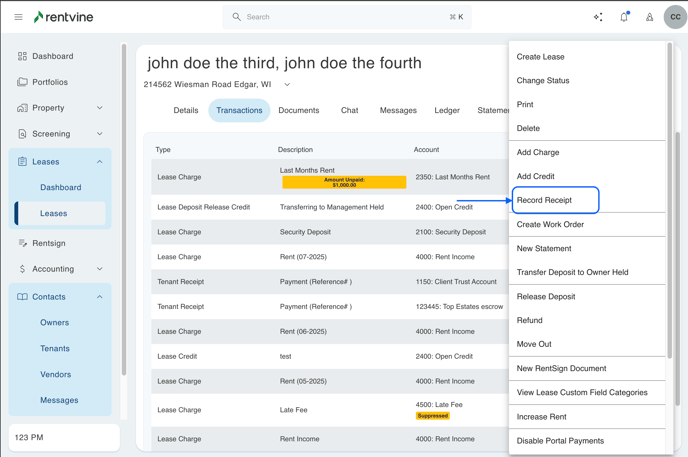Select Record Receipt from the menu
Screen dimensions: 688x457
[x=545, y=200]
